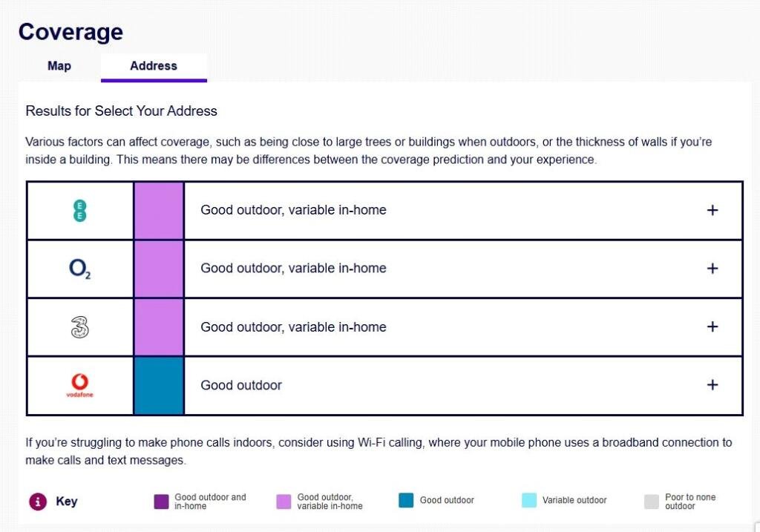Viewport: 760px width, 532px height.
Task: Expand the Three coverage details
Action: click(x=712, y=327)
